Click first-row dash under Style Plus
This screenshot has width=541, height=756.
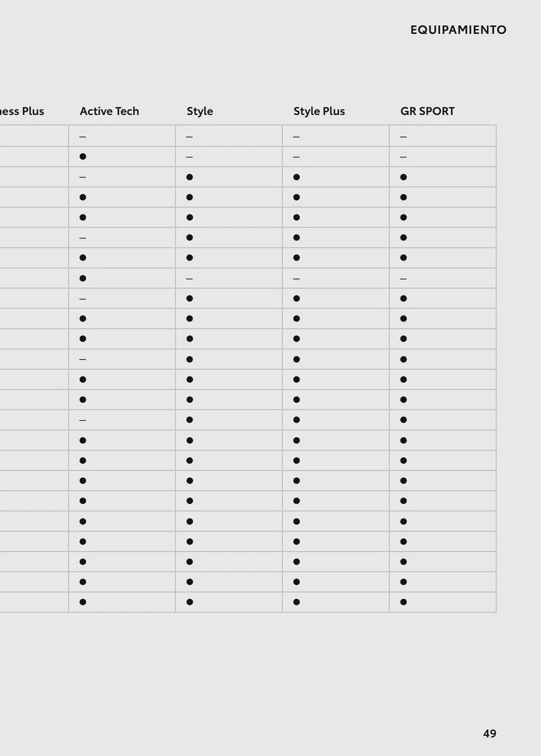coord(297,136)
